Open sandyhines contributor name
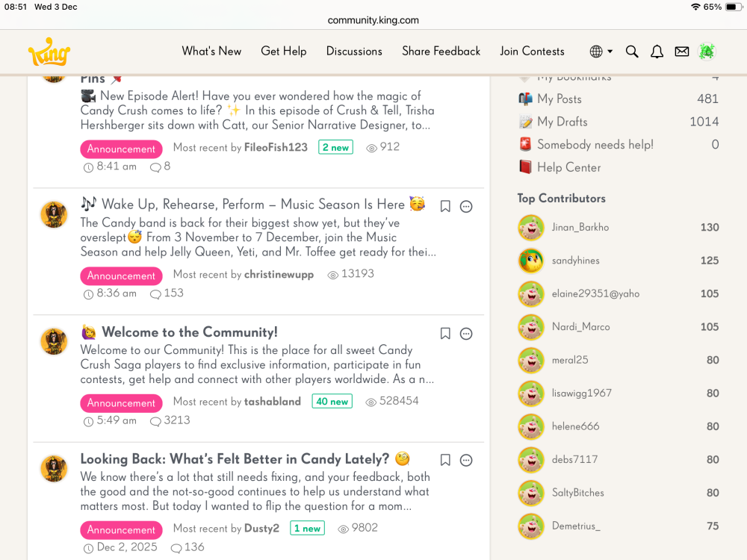 tap(575, 261)
